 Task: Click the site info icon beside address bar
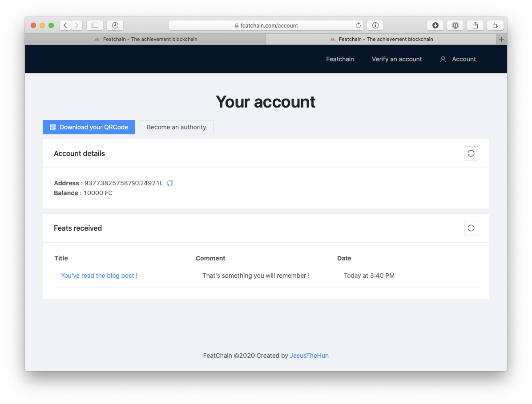pyautogui.click(x=375, y=25)
